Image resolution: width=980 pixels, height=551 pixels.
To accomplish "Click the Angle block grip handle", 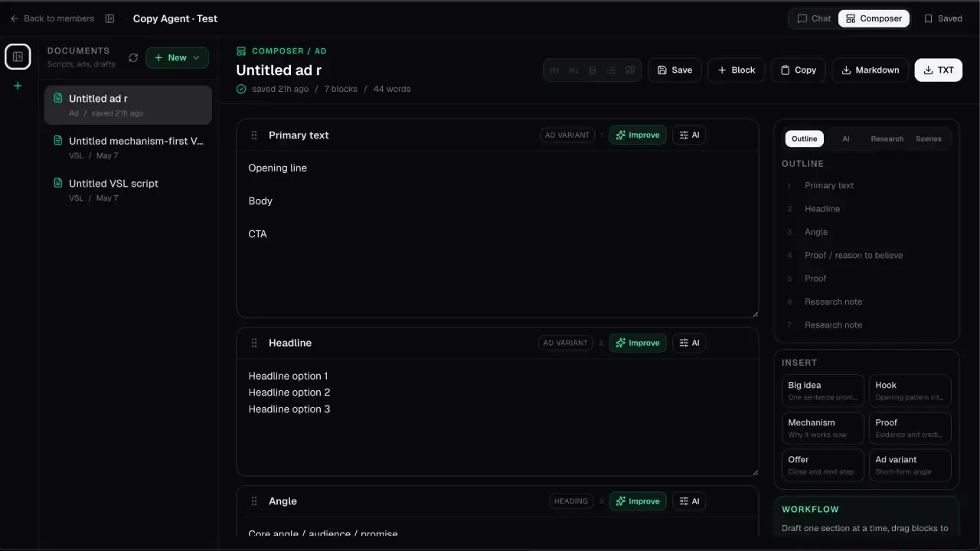I will pos(254,501).
